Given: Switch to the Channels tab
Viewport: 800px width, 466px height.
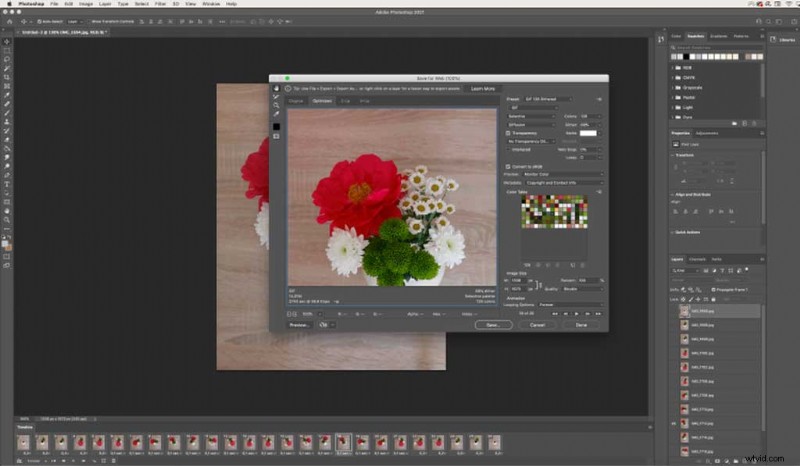Looking at the screenshot, I should click(x=697, y=259).
